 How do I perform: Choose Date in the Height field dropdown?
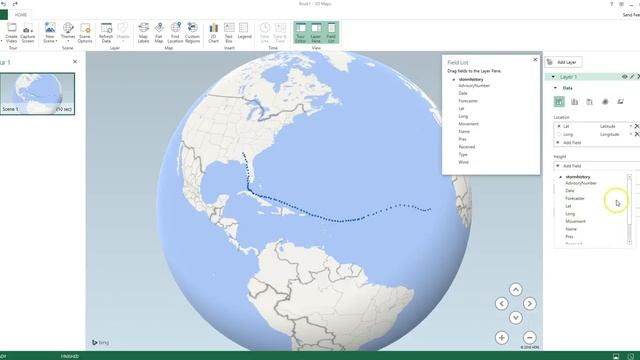[x=570, y=191]
